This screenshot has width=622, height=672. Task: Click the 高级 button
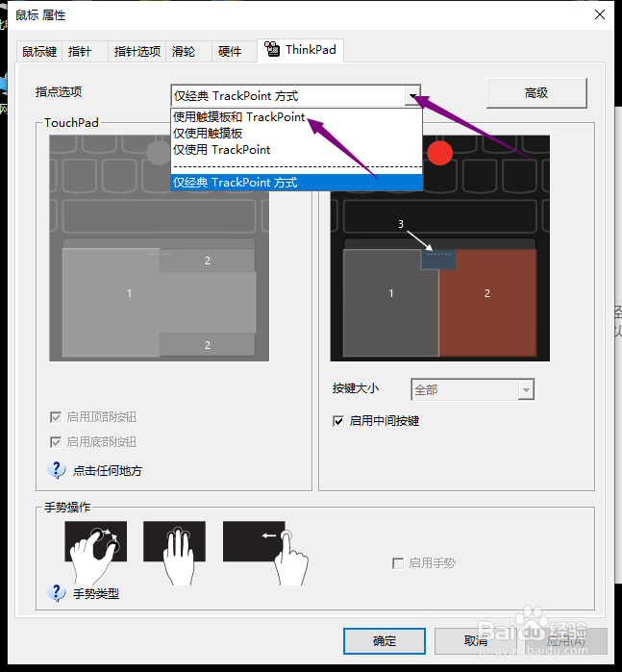[x=536, y=93]
